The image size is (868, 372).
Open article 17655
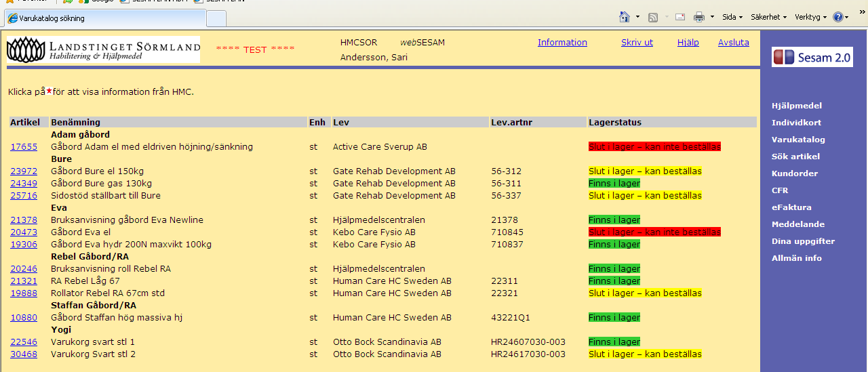pyautogui.click(x=24, y=147)
